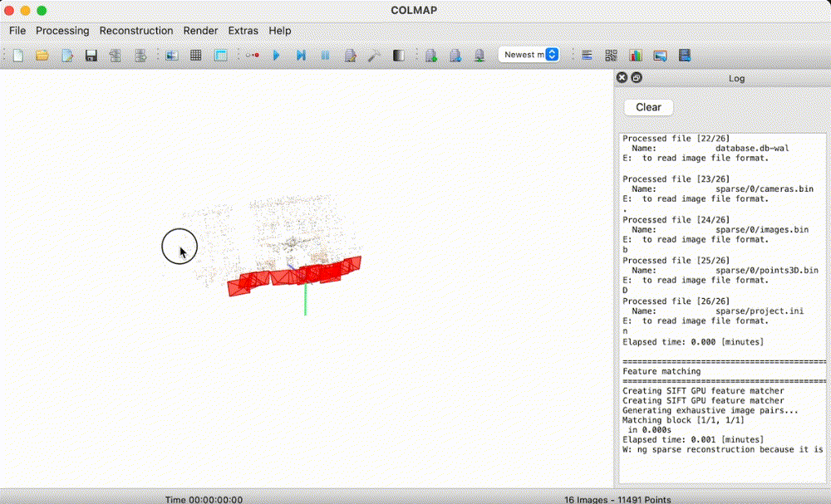This screenshot has height=504, width=831.
Task: Click status bar '16 Images - 11491 Points'
Action: (617, 499)
